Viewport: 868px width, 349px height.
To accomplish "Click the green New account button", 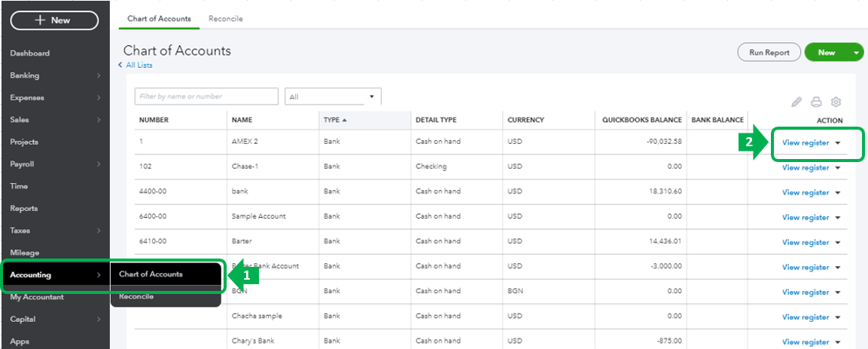I will pyautogui.click(x=827, y=53).
